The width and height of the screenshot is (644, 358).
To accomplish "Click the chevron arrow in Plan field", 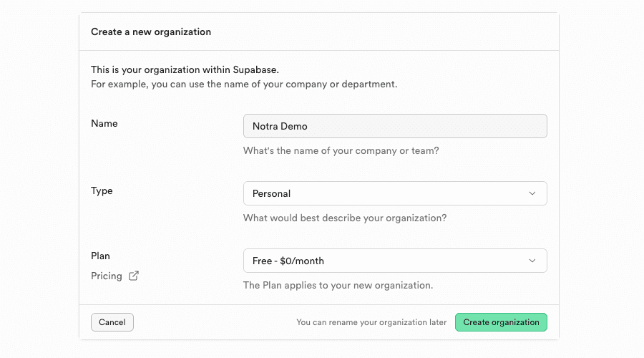I will click(532, 261).
